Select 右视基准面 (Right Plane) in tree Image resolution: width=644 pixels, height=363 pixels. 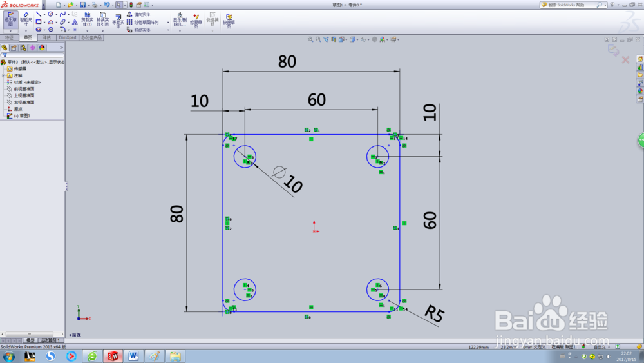[x=24, y=103]
